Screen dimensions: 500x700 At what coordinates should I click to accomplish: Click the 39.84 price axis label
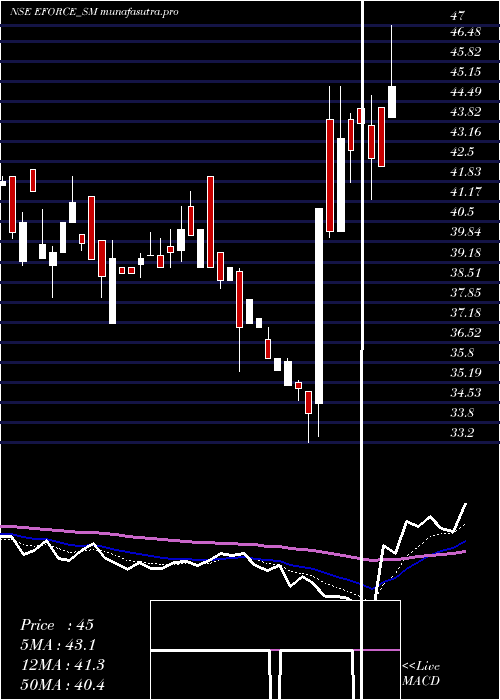[x=466, y=232]
